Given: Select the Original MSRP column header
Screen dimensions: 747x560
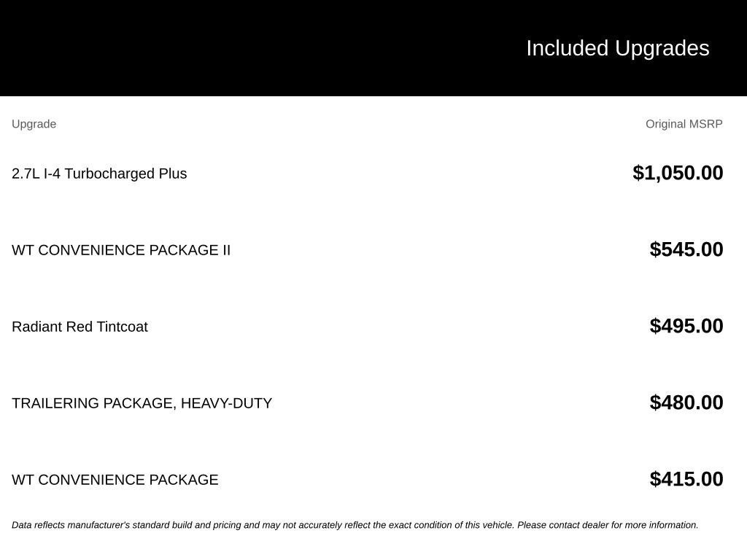Looking at the screenshot, I should 684,124.
